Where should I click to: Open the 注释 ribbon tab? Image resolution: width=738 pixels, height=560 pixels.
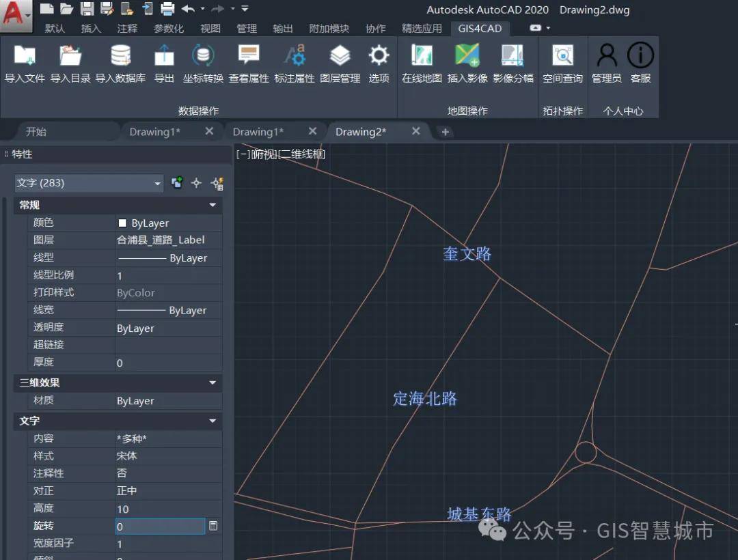pos(127,29)
